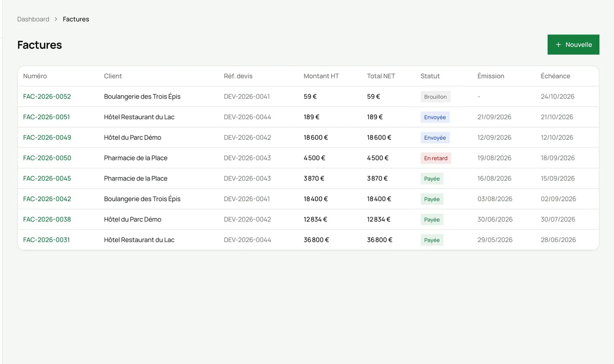Open invoice FAC-2026-0038
The width and height of the screenshot is (614, 364).
click(x=47, y=219)
